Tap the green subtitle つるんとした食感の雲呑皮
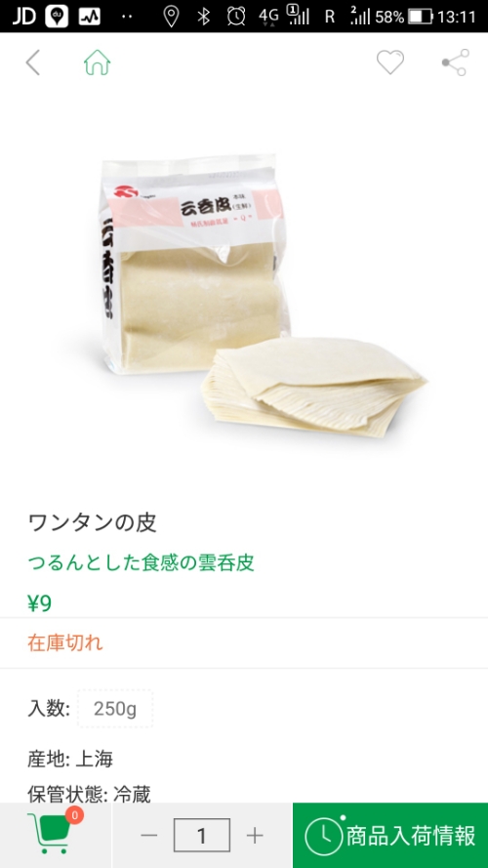The width and height of the screenshot is (488, 868). (x=142, y=563)
